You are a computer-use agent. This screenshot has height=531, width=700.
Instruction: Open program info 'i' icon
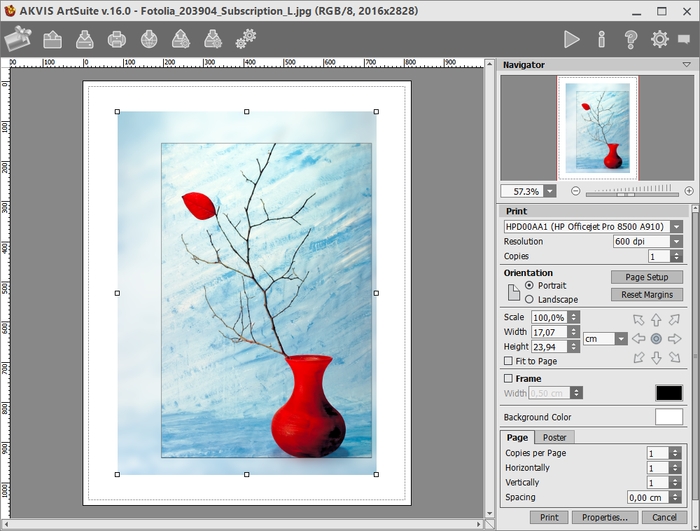tap(601, 40)
